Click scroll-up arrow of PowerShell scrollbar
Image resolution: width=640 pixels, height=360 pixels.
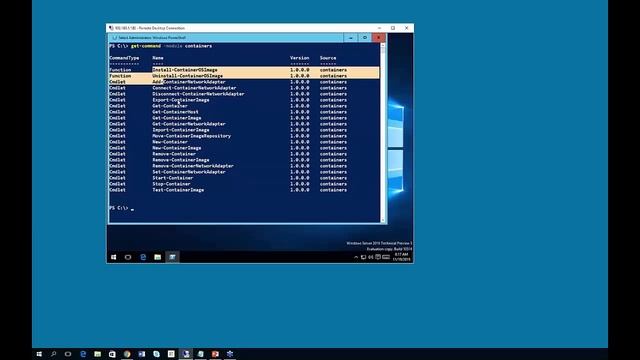pyautogui.click(x=383, y=45)
